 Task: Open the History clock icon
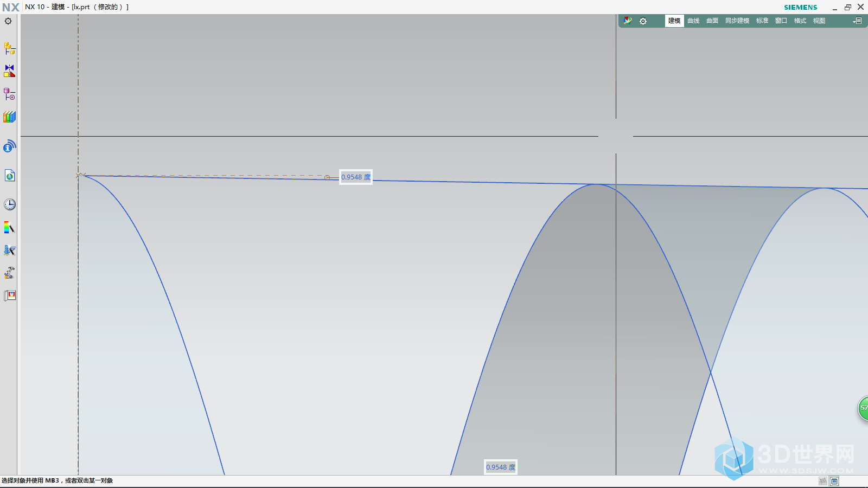[x=9, y=204]
